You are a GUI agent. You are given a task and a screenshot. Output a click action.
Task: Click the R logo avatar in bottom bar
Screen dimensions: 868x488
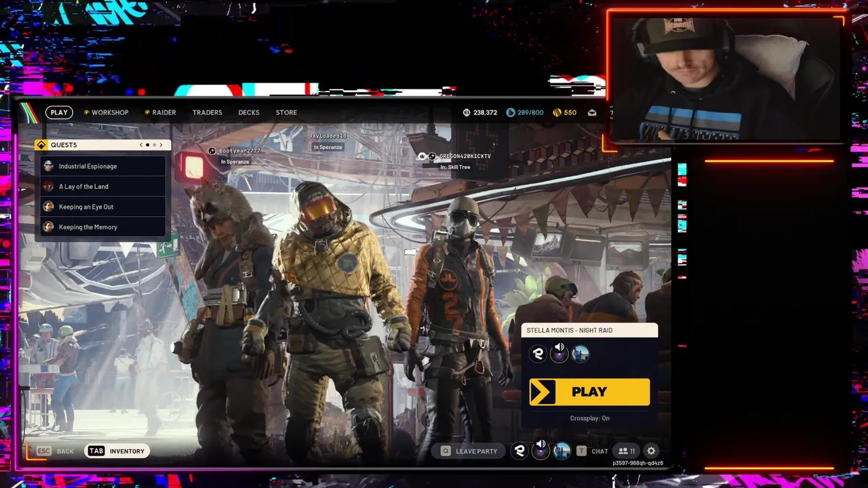519,451
